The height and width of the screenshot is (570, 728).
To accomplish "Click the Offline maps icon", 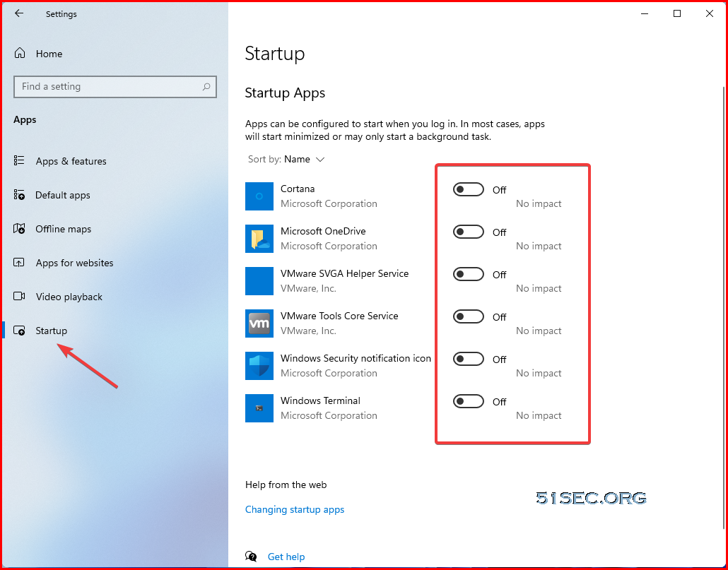I will point(19,229).
